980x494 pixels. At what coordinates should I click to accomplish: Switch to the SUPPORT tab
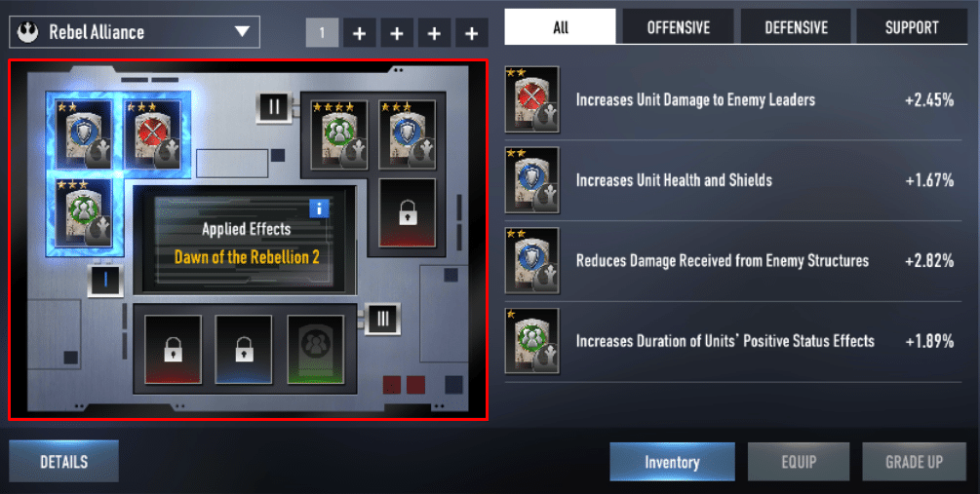pos(911,27)
